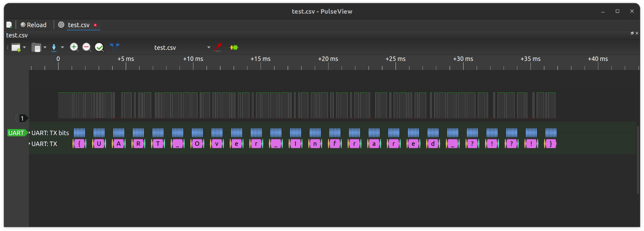Select the green UART decoder label
The width and height of the screenshot is (644, 231).
[x=16, y=133]
